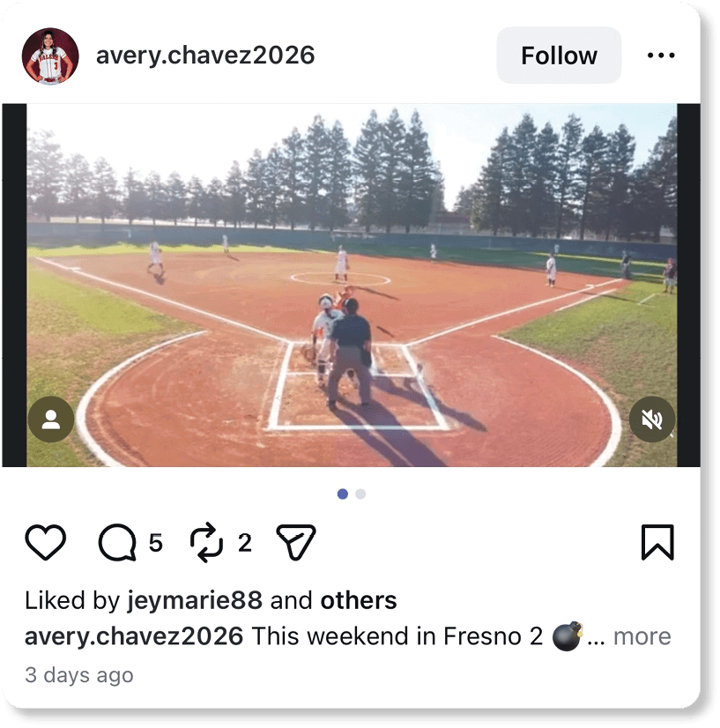
Task: Share post with paper plane icon
Action: (296, 542)
